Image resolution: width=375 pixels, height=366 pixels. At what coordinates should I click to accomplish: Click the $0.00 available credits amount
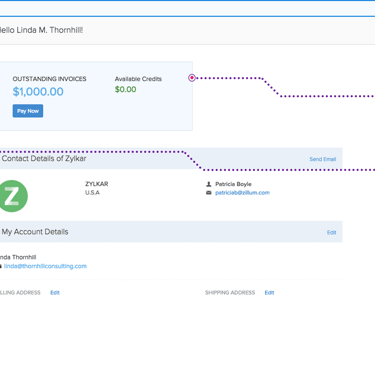pyautogui.click(x=125, y=89)
